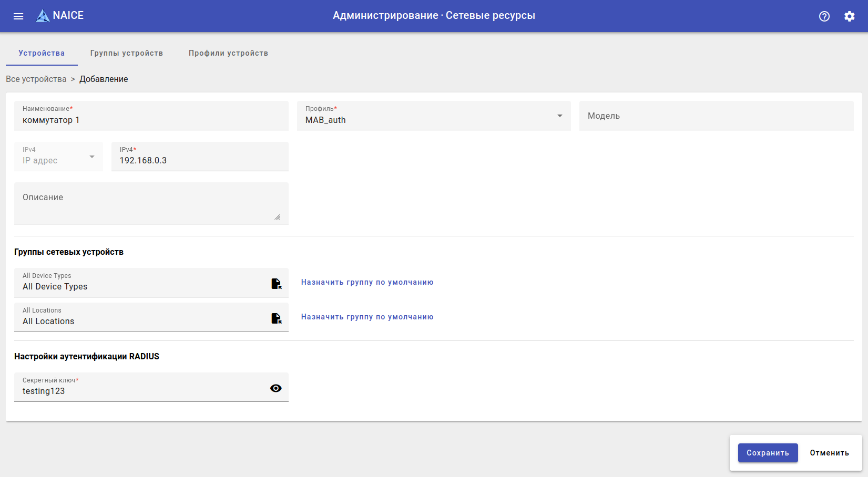The width and height of the screenshot is (868, 477).
Task: Assign default group for All Locations
Action: point(367,317)
